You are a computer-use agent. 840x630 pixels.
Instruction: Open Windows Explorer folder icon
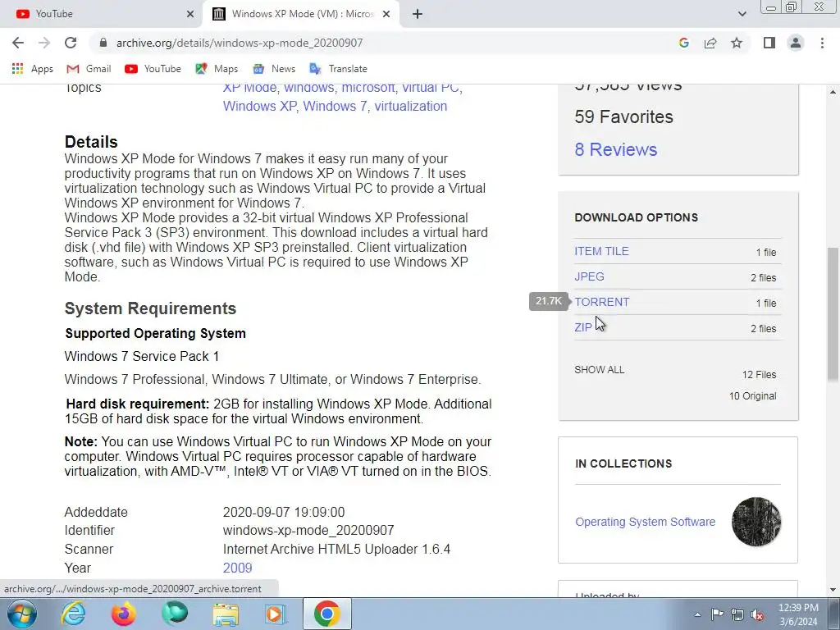pos(226,614)
